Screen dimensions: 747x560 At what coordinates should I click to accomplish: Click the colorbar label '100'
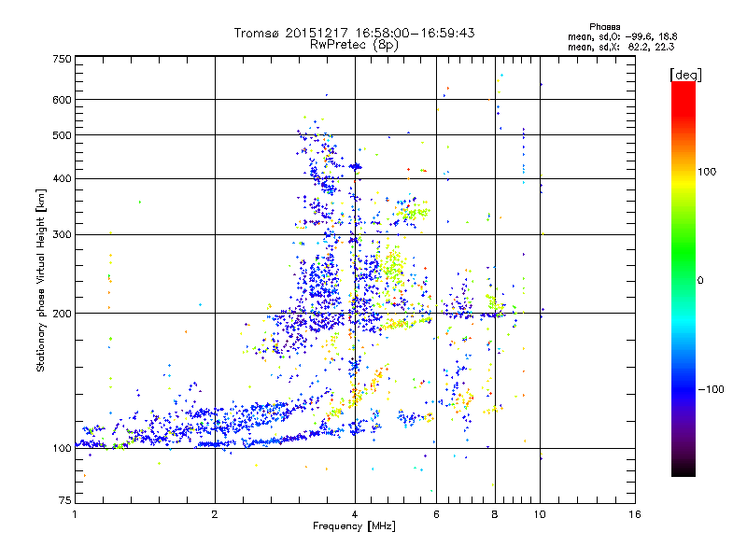707,172
